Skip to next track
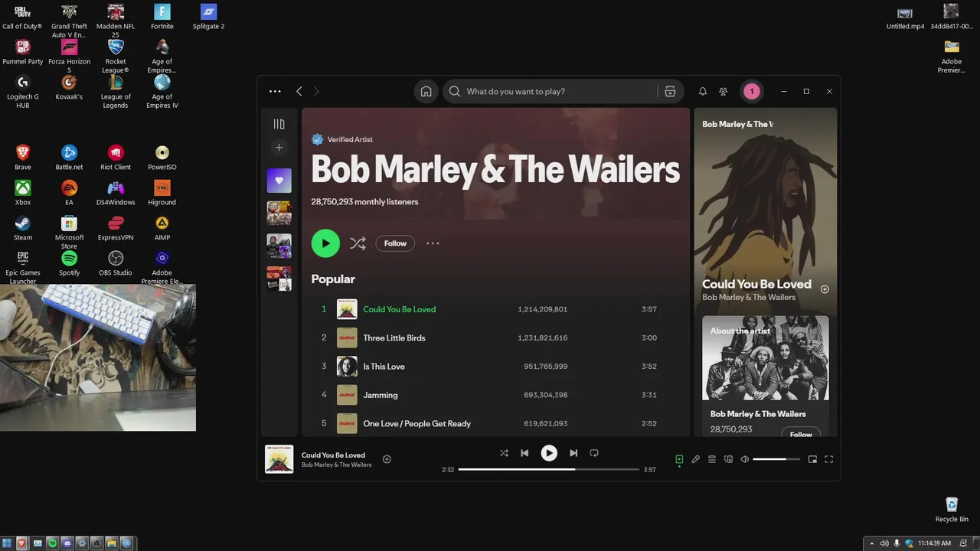Viewport: 980px width, 551px height. coord(573,453)
